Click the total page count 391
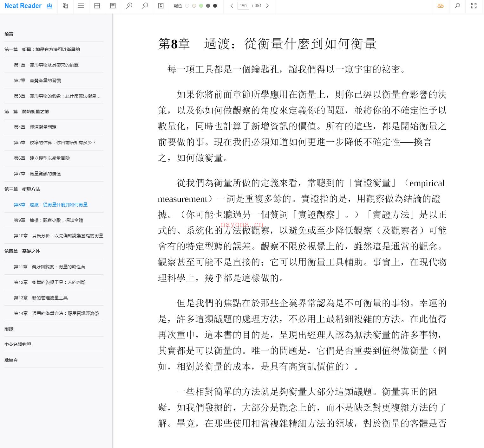 258,6
